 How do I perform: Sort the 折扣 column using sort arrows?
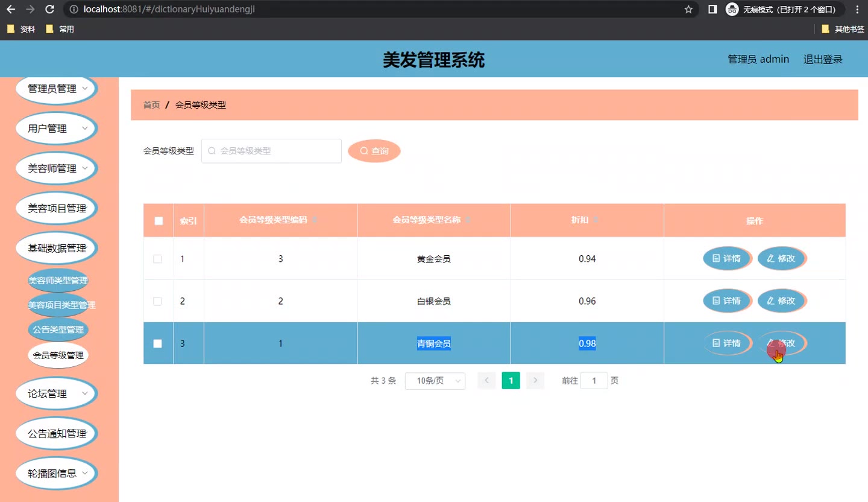pos(596,220)
